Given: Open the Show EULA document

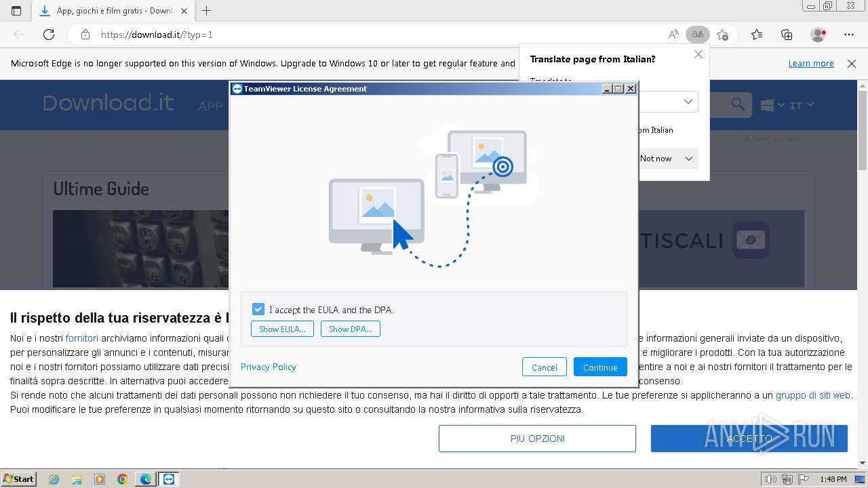Looking at the screenshot, I should click(282, 329).
